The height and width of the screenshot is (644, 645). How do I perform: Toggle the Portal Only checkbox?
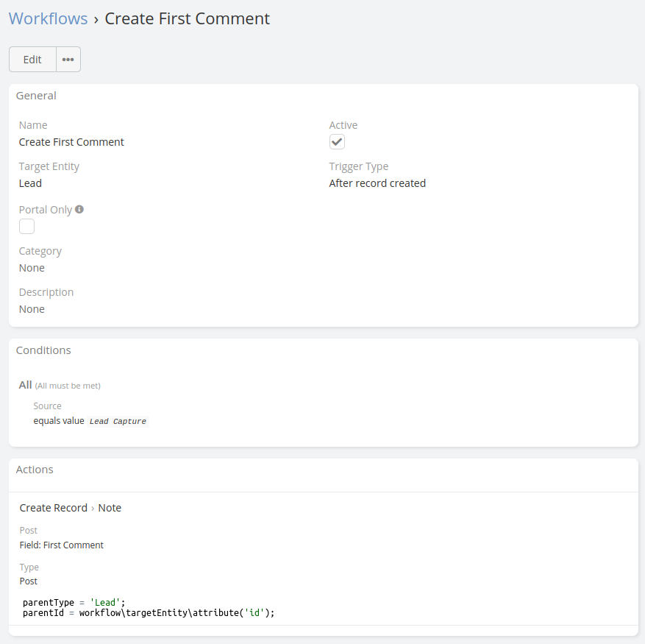click(27, 226)
